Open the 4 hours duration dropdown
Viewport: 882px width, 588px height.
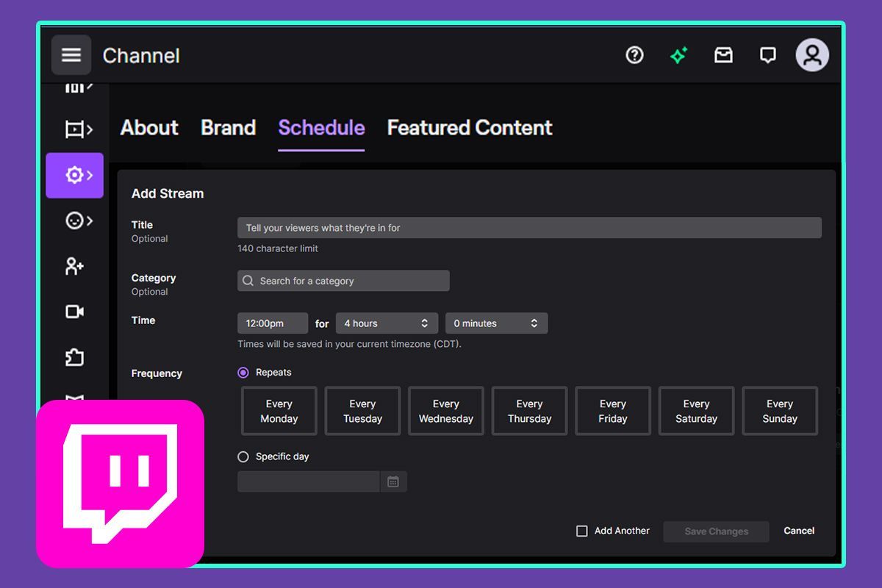click(387, 323)
